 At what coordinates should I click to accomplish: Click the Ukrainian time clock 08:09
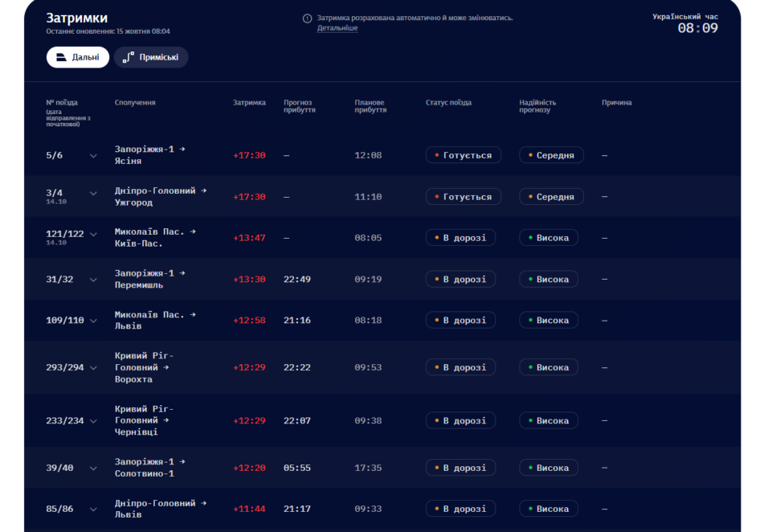(698, 28)
